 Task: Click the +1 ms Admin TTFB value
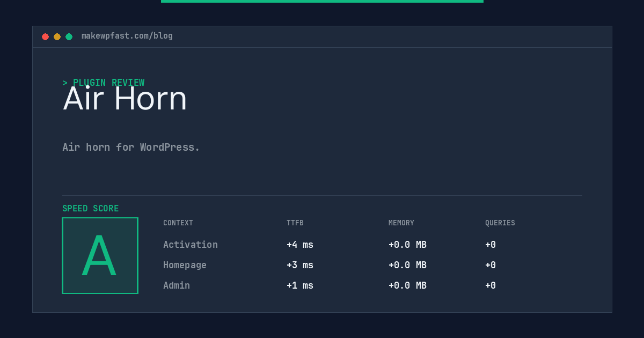tap(300, 285)
